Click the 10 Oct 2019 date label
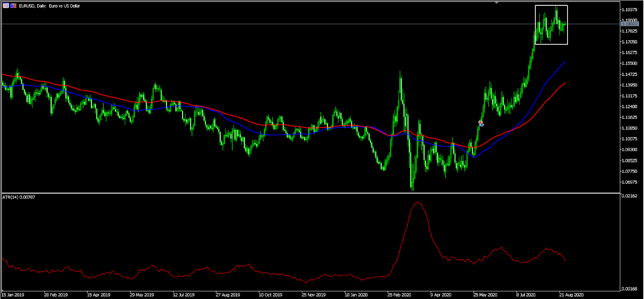The width and height of the screenshot is (644, 299). [270, 295]
